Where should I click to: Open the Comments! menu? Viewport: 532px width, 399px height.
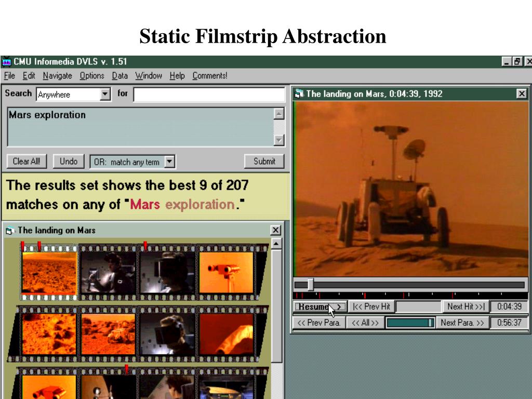tap(210, 76)
